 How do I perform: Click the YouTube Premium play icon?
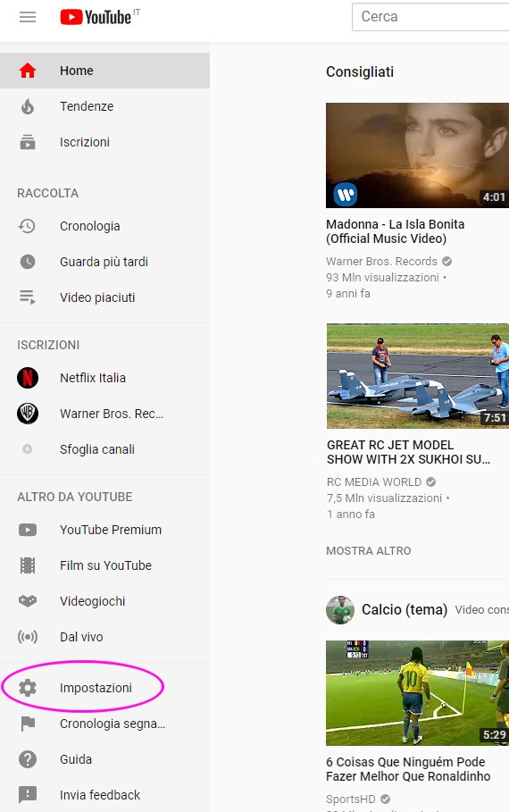[28, 530]
